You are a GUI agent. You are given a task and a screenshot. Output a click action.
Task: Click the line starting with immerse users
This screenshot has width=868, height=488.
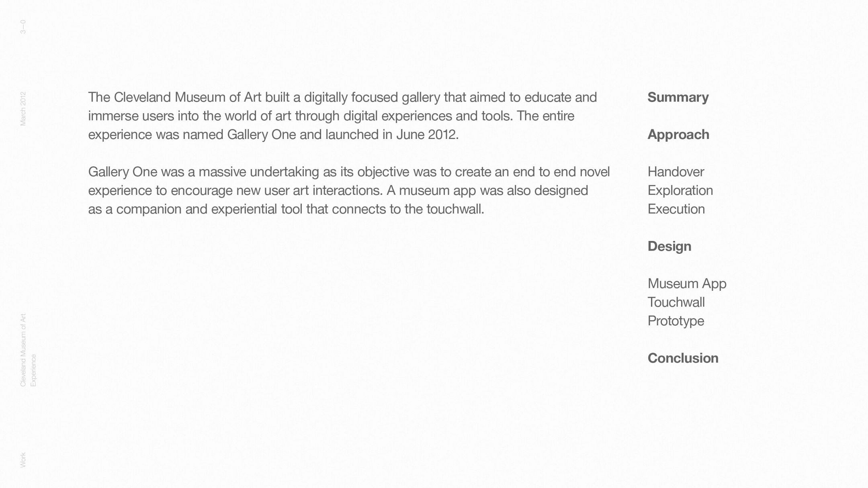click(331, 116)
